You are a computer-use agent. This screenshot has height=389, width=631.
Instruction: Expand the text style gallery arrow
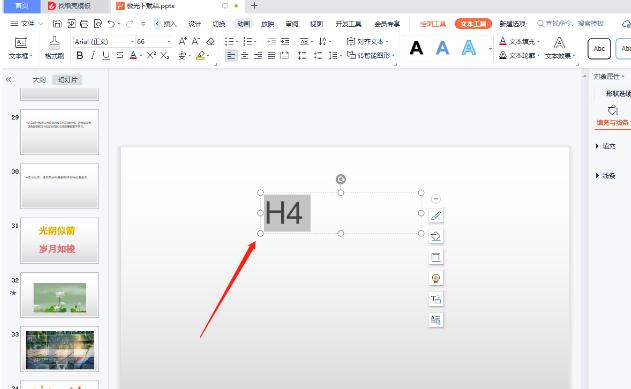coord(490,49)
